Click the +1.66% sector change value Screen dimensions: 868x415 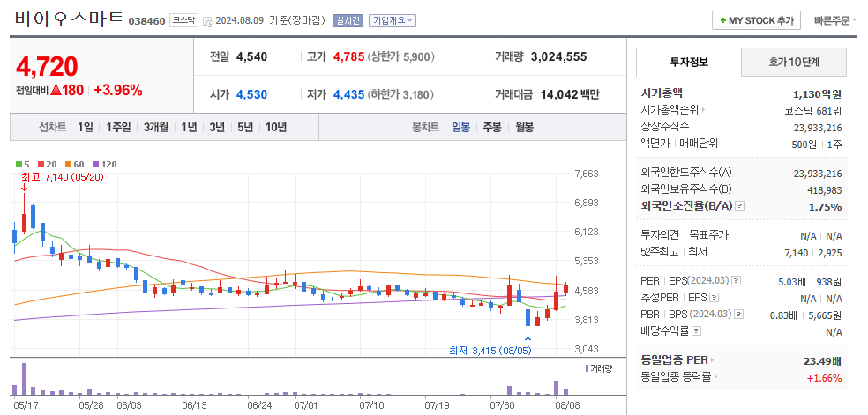pyautogui.click(x=825, y=379)
